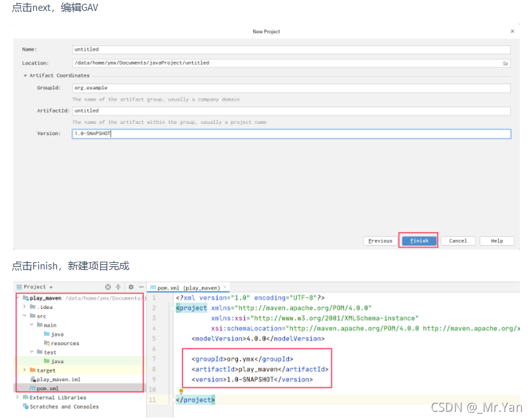Click the groupId line org.ymx
Screen dimensions: 532x420
pyautogui.click(x=242, y=359)
